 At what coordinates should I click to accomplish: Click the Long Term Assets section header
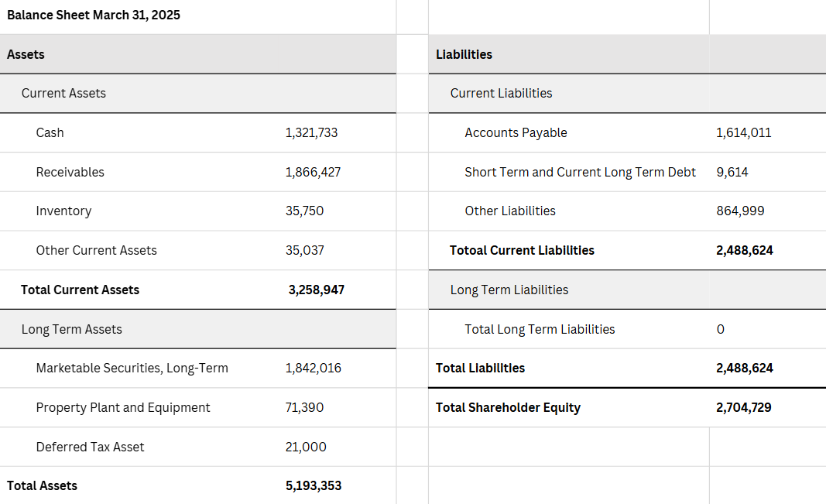[x=72, y=330]
